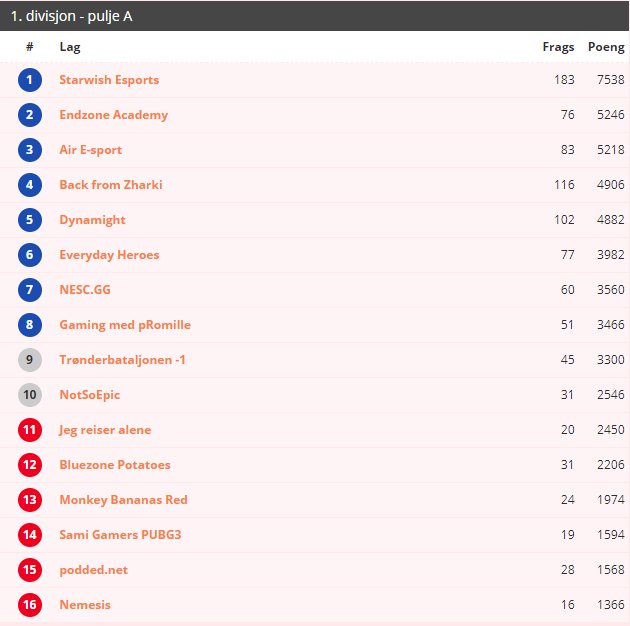Click the red rank 14 badge
630x626 pixels.
(x=30, y=535)
